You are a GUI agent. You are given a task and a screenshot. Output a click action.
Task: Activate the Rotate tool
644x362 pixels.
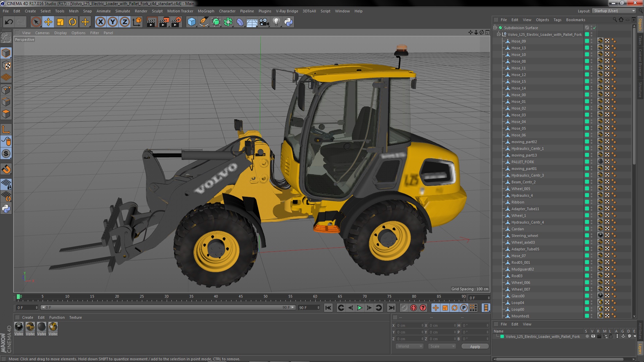72,22
